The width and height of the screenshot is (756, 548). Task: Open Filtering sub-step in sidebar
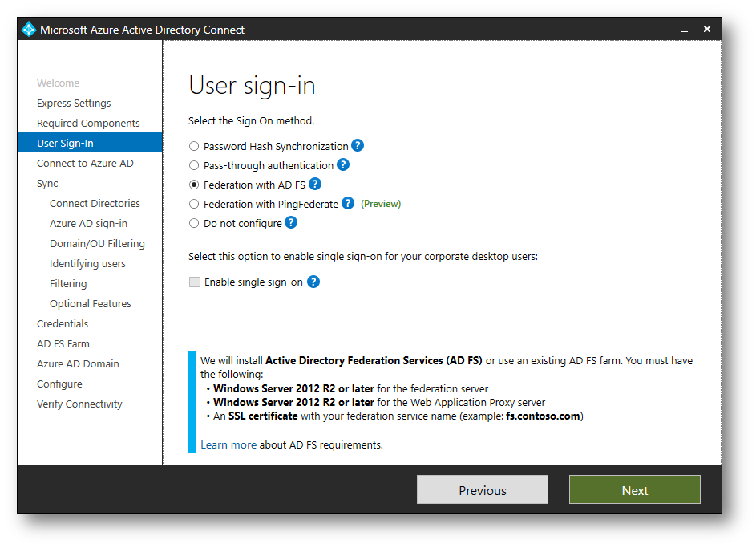click(x=68, y=284)
